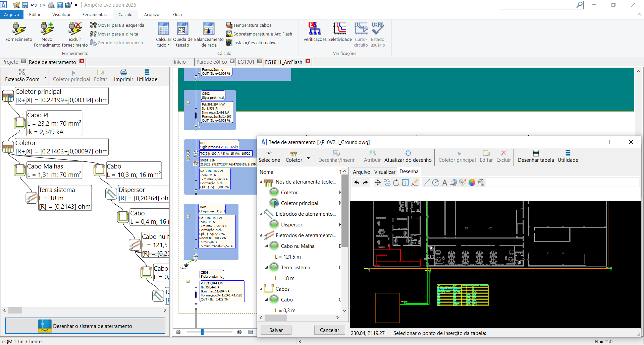Select the Move tool in drawing toolbar

378,183
